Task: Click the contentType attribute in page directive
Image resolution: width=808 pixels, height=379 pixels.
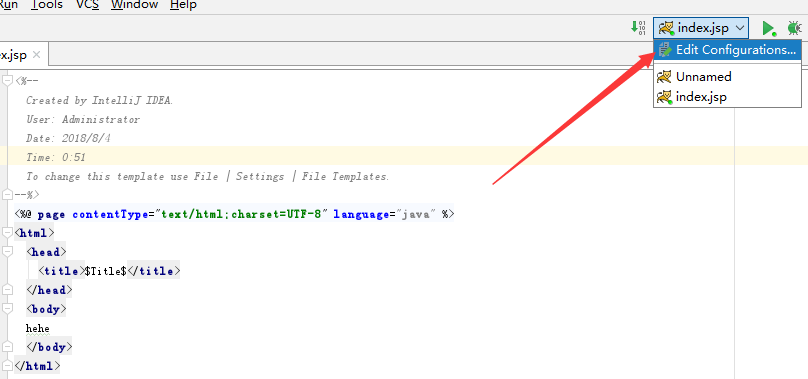Action: pyautogui.click(x=110, y=214)
